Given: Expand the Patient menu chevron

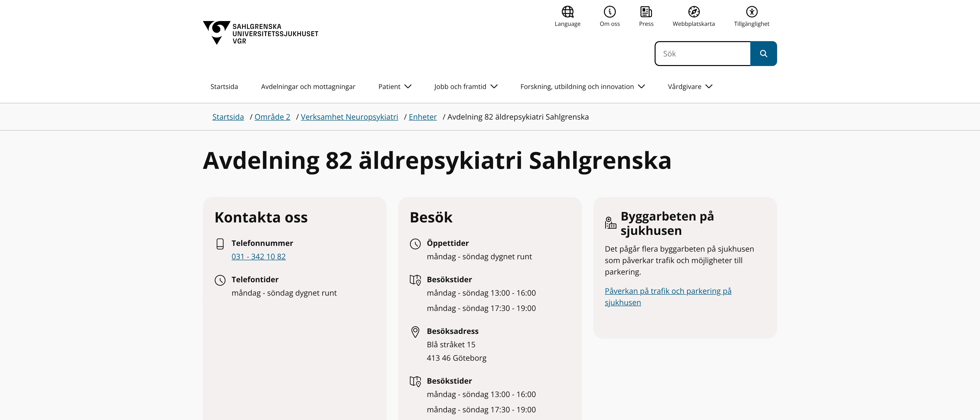Looking at the screenshot, I should pos(408,86).
